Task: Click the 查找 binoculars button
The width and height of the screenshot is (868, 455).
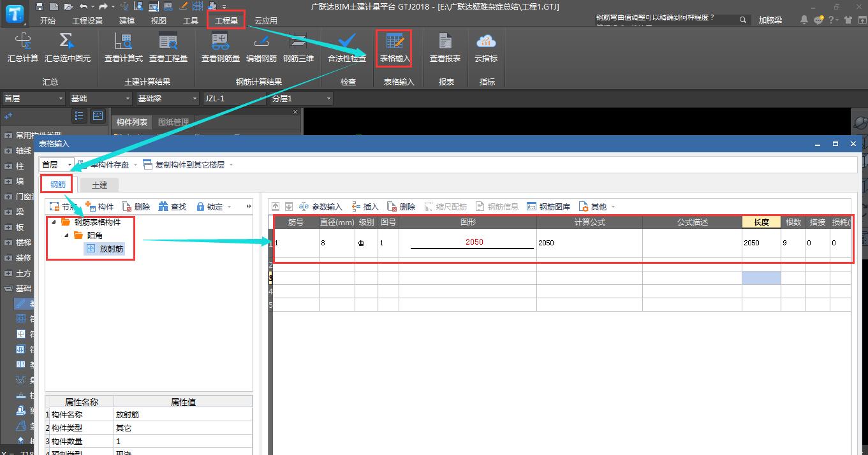Action: pyautogui.click(x=172, y=206)
